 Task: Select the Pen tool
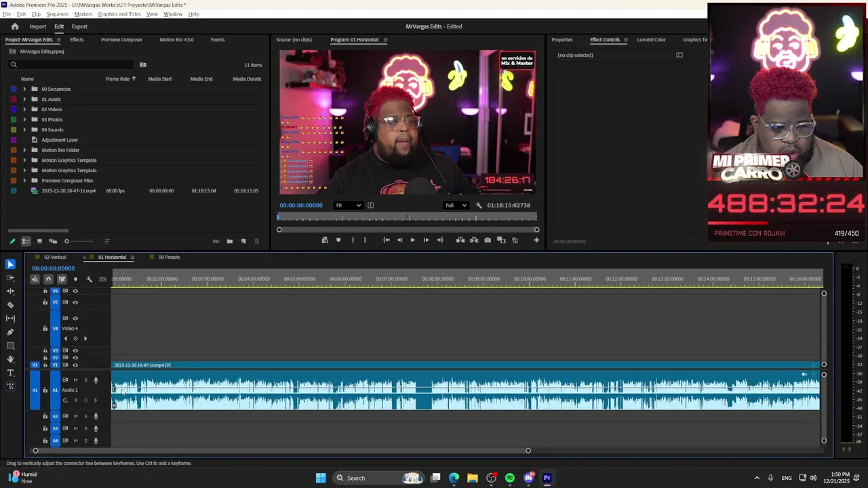tap(10, 332)
